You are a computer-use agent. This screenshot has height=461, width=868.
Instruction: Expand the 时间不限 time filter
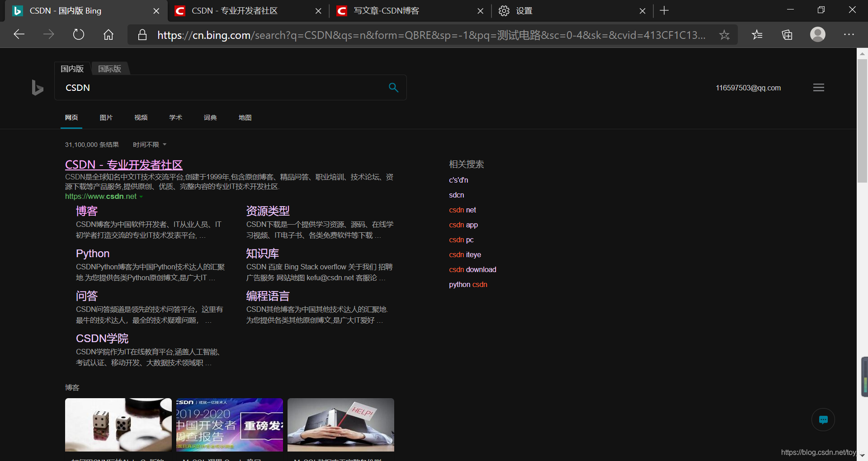(150, 145)
